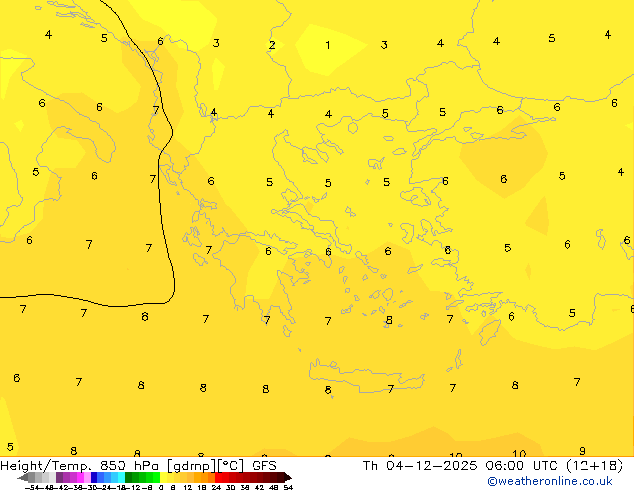This screenshot has width=634, height=490.
Task: Select the bright yellow legend swatch above 0
Action: tap(164, 477)
